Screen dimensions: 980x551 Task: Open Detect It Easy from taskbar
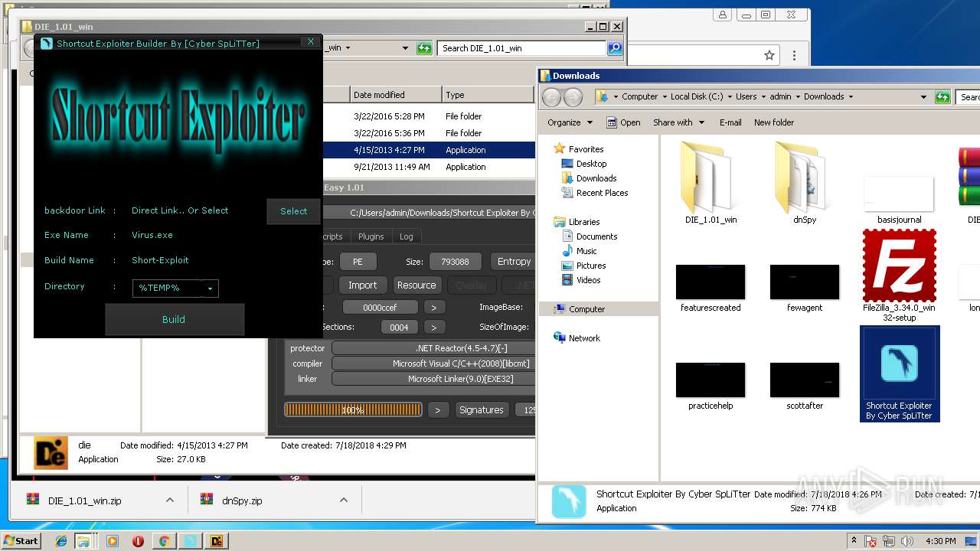coord(216,541)
